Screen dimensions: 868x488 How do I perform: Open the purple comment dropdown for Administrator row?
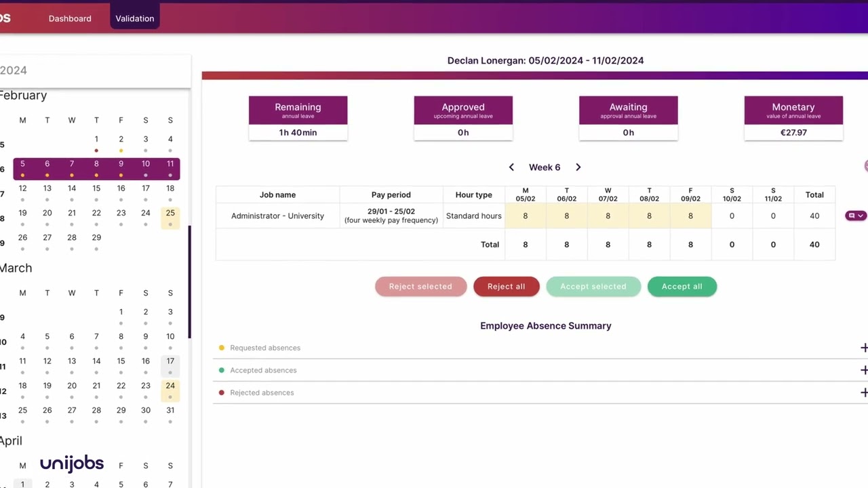[x=856, y=216]
